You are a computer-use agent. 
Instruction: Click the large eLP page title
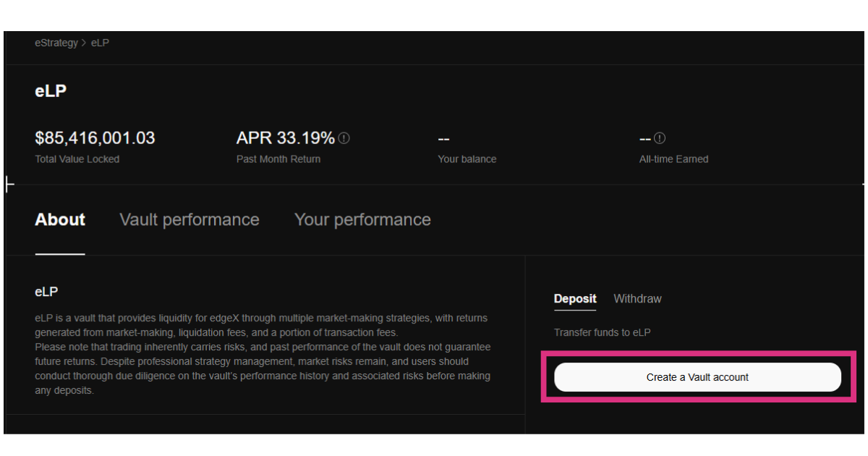(51, 92)
